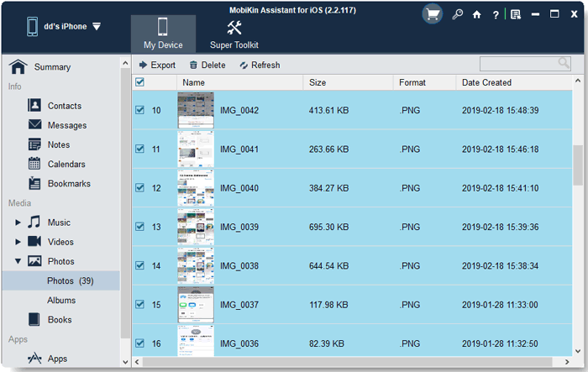
Task: Sort by the Size column header
Action: pos(348,82)
